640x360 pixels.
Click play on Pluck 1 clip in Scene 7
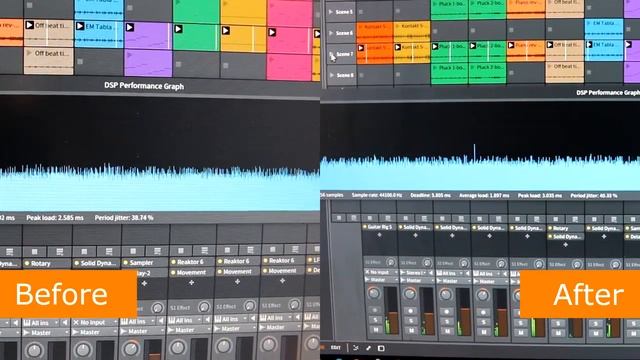[435, 47]
